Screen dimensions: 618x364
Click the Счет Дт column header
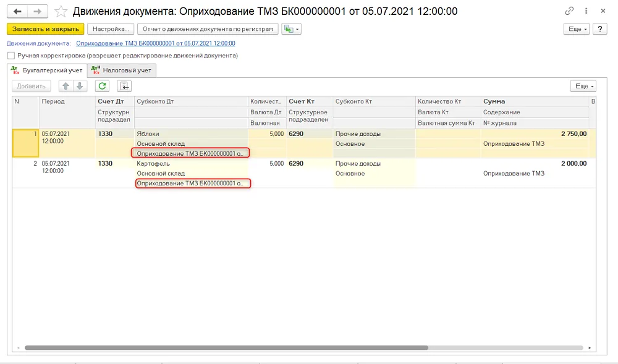(115, 101)
